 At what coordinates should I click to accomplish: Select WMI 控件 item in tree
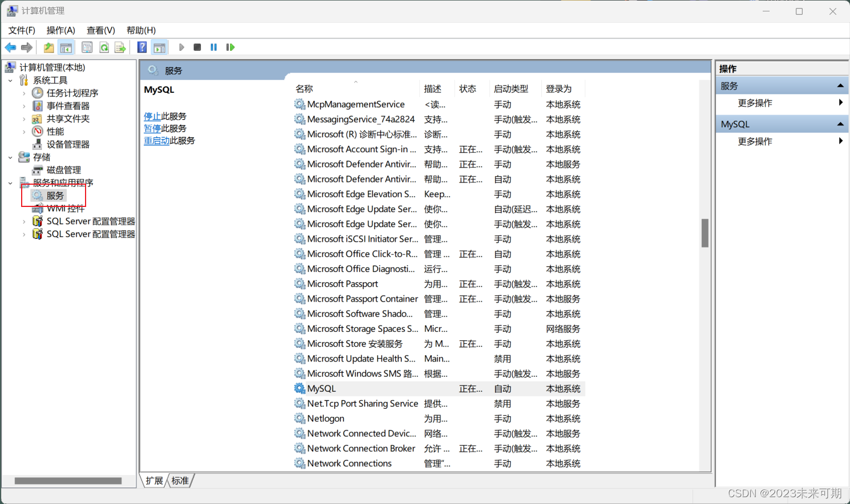click(66, 208)
